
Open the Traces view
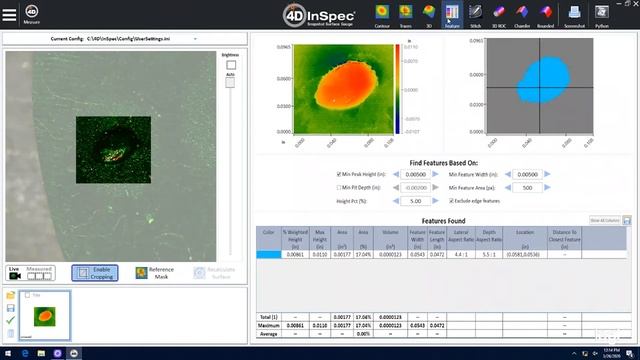pos(405,15)
